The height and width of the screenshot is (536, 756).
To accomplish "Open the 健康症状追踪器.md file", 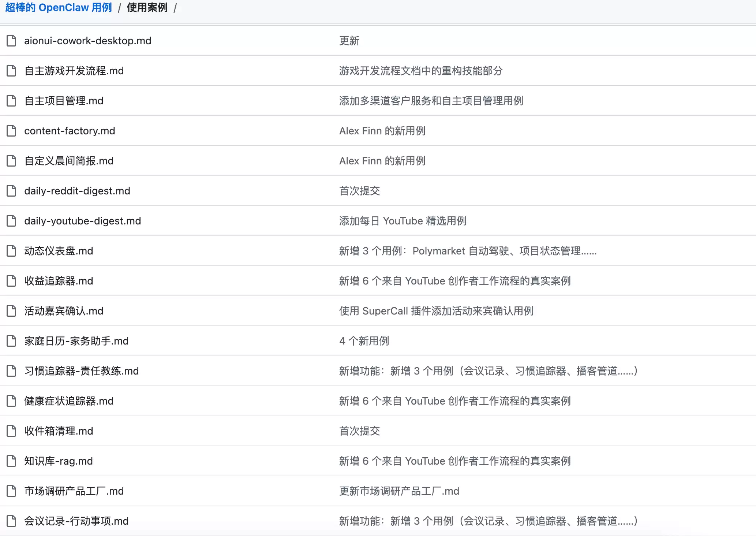I will click(69, 401).
